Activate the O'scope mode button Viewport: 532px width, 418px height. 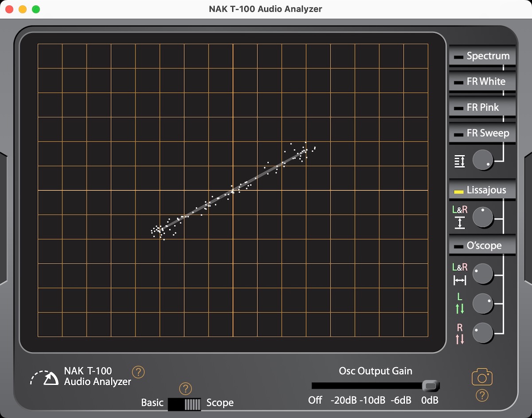(x=482, y=245)
